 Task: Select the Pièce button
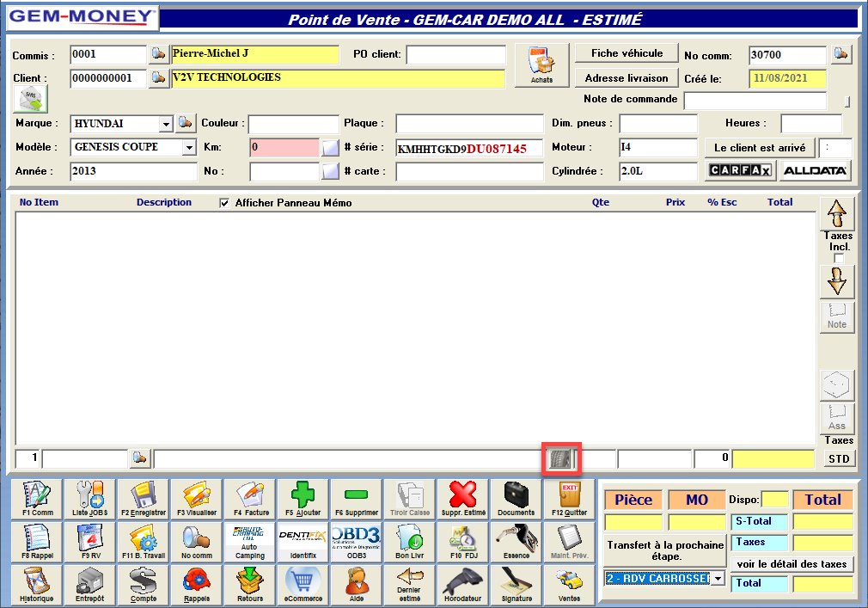point(633,500)
